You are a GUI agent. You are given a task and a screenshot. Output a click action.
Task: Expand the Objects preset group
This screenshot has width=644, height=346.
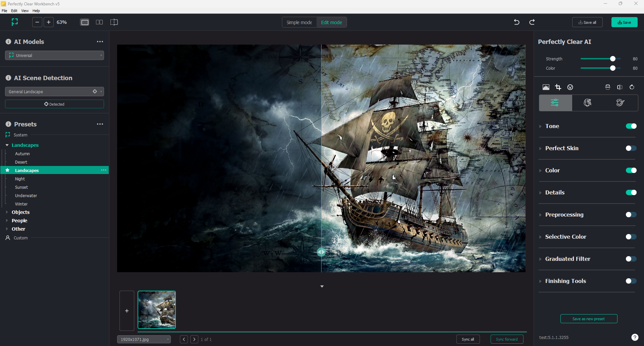20,212
